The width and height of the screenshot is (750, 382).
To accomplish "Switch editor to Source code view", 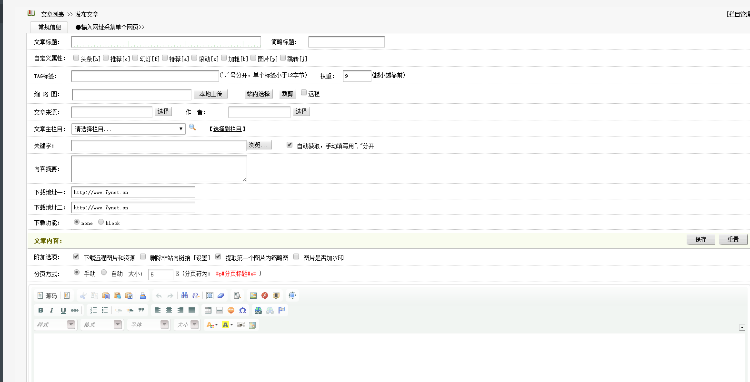I will tap(47, 296).
